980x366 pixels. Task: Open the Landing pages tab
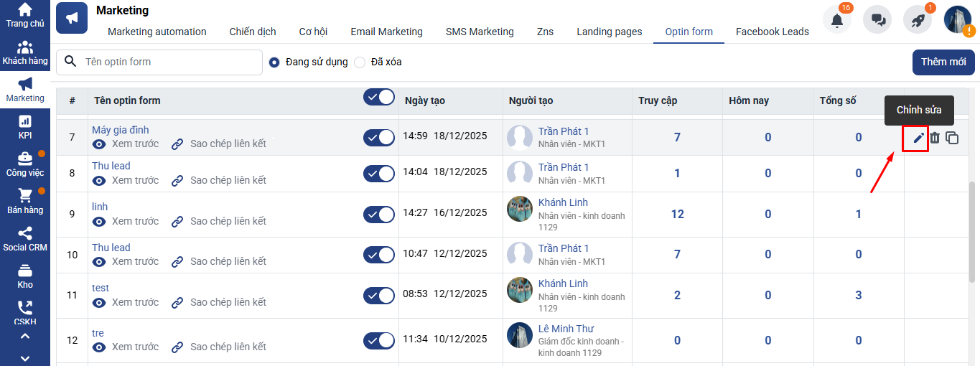609,32
